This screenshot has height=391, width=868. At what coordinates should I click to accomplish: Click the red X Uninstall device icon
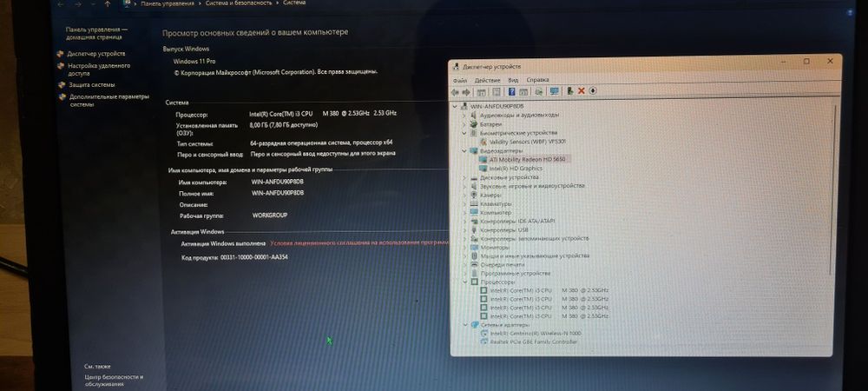pyautogui.click(x=582, y=91)
